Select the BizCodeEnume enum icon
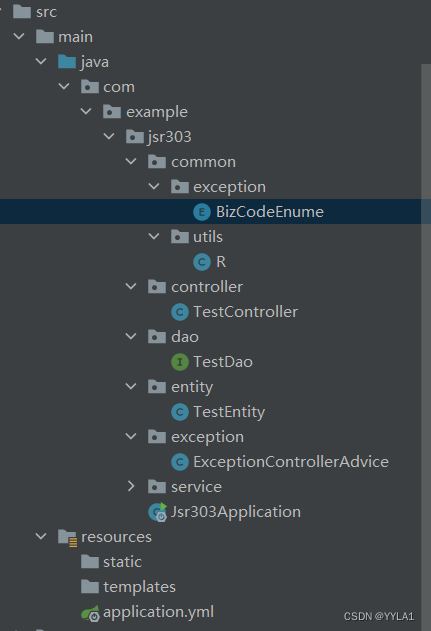This screenshot has width=431, height=631. point(202,212)
